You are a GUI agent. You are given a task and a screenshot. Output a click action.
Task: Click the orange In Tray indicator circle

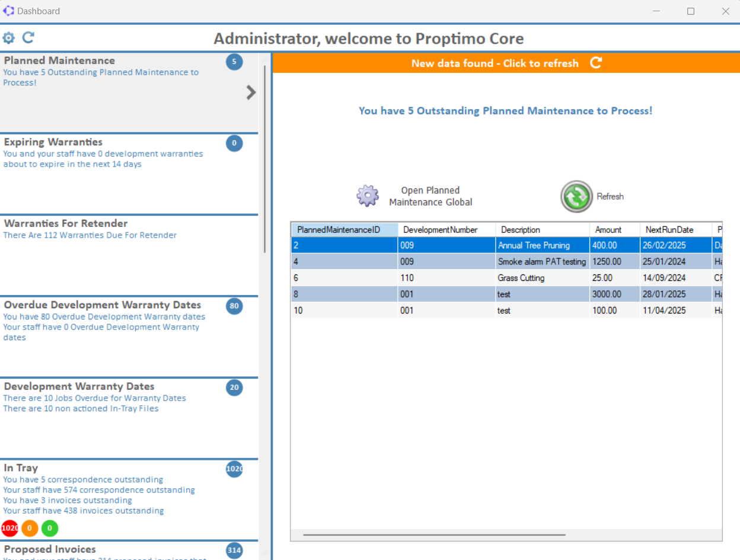tap(30, 528)
